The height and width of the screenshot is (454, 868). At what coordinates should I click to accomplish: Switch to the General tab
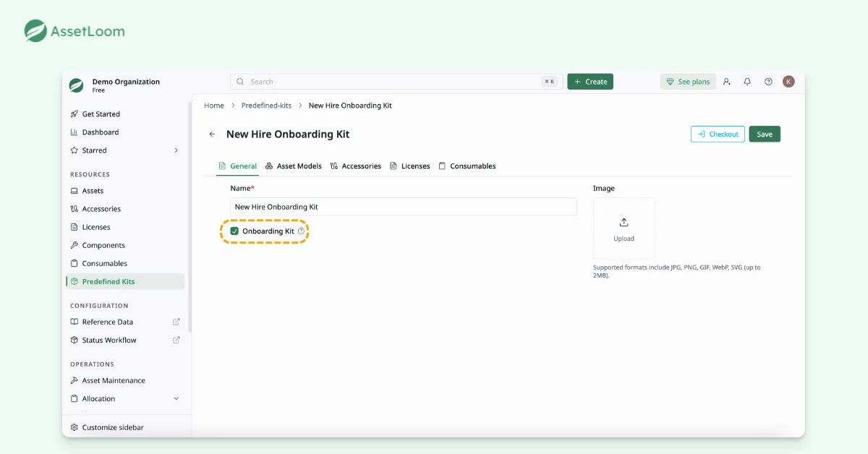tap(237, 166)
